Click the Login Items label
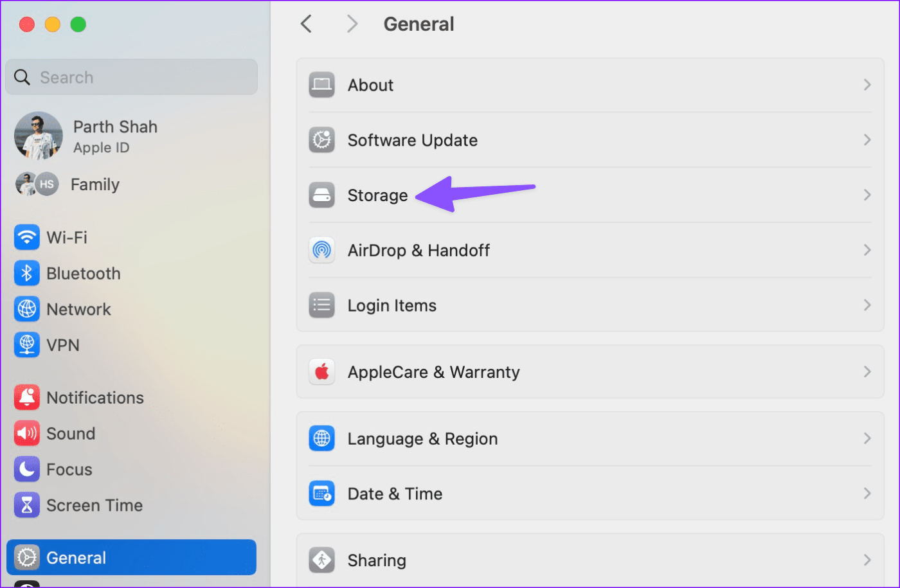Screen dimensions: 900x588 pos(392,305)
